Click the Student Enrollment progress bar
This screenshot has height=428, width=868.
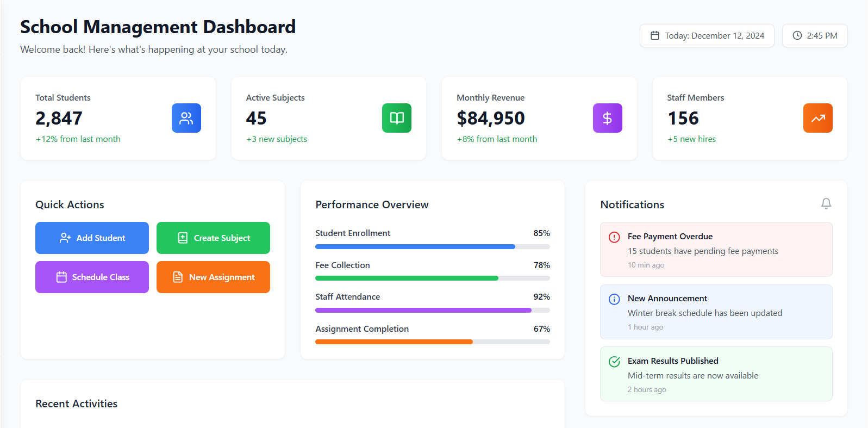pos(432,247)
